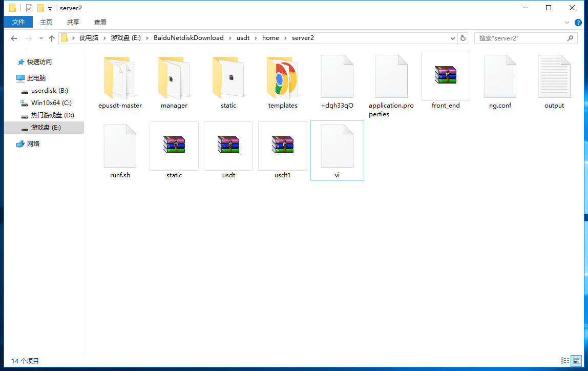
Task: Select Win10x64 (C:) drive in sidebar
Action: tap(51, 103)
